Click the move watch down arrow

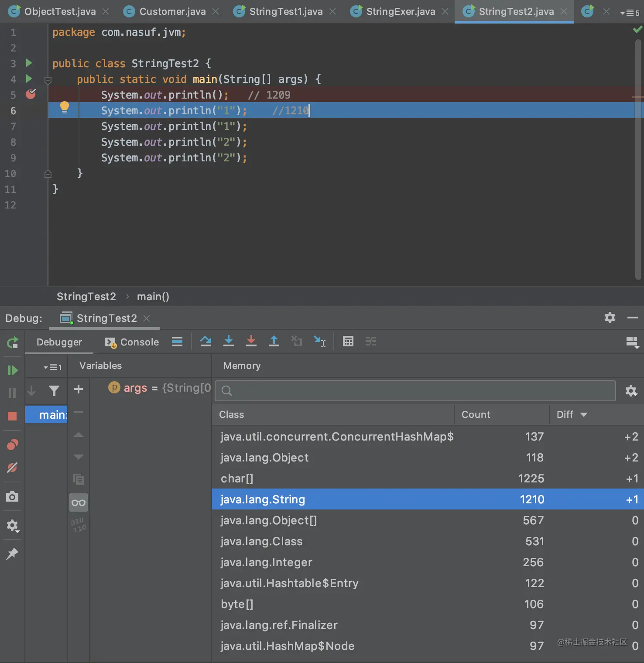coord(79,457)
